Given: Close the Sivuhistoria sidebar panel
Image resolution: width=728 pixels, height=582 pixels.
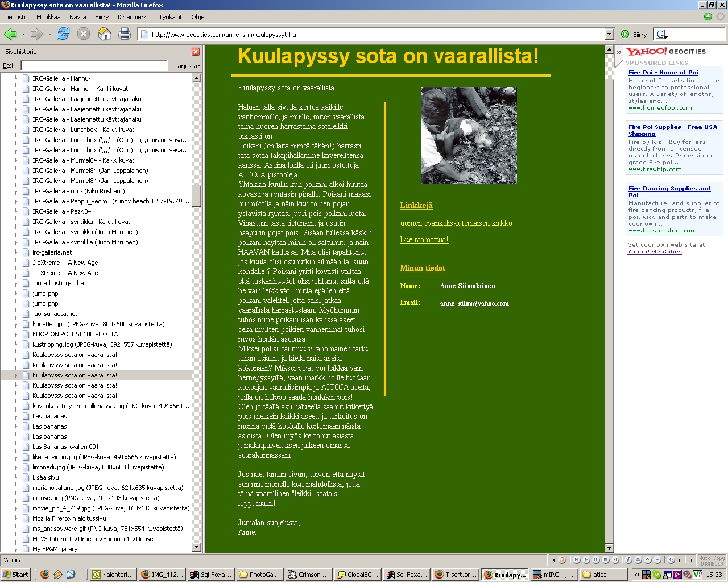Looking at the screenshot, I should [x=196, y=52].
